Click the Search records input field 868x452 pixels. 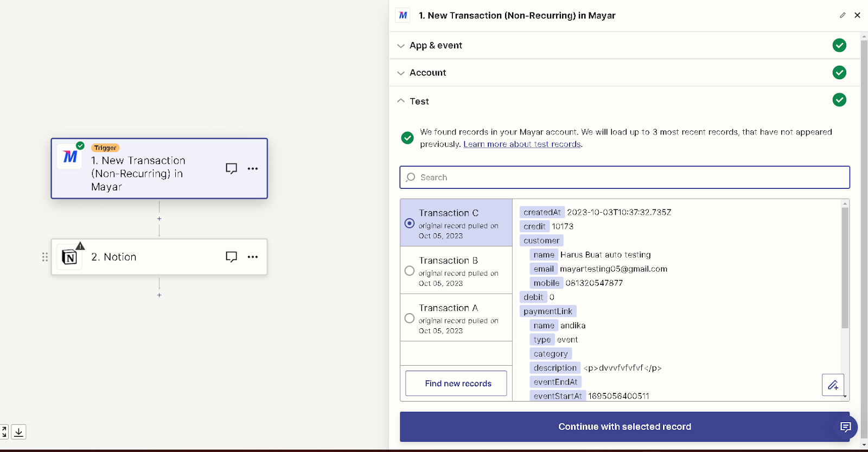click(624, 177)
